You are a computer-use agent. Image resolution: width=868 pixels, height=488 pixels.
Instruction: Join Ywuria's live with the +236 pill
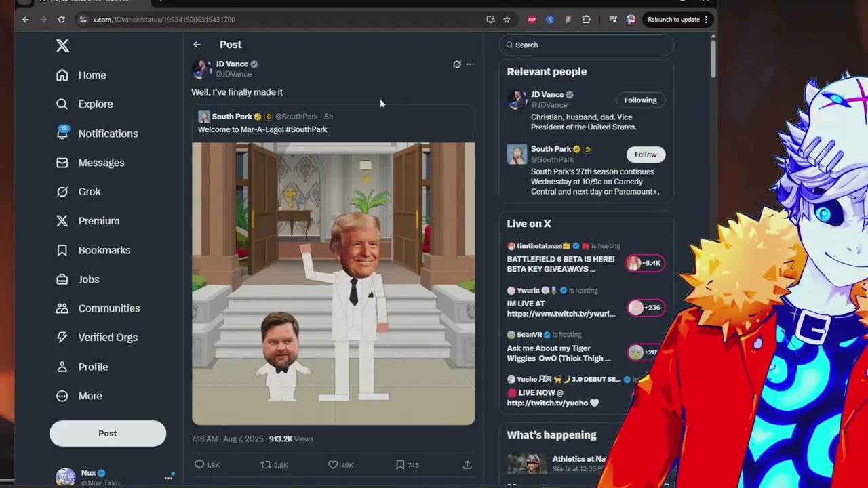point(645,308)
